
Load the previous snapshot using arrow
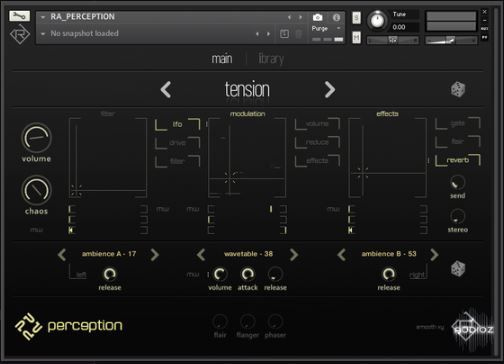tap(257, 34)
